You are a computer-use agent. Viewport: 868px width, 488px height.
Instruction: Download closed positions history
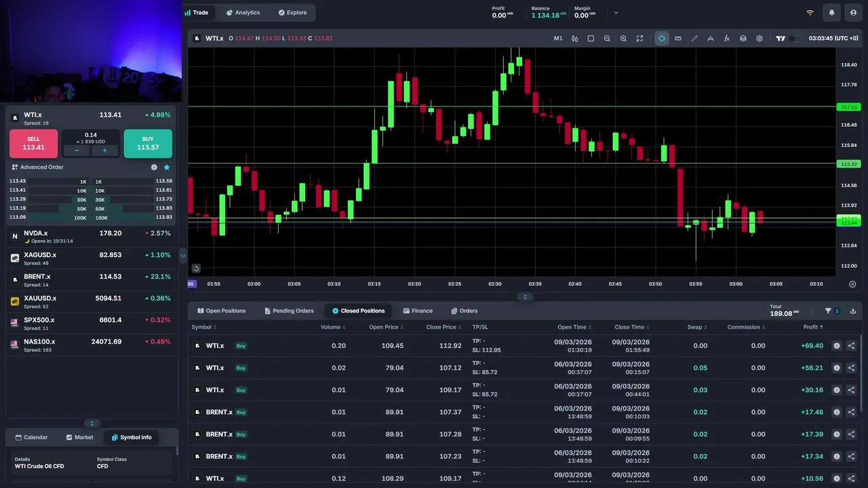coord(853,311)
